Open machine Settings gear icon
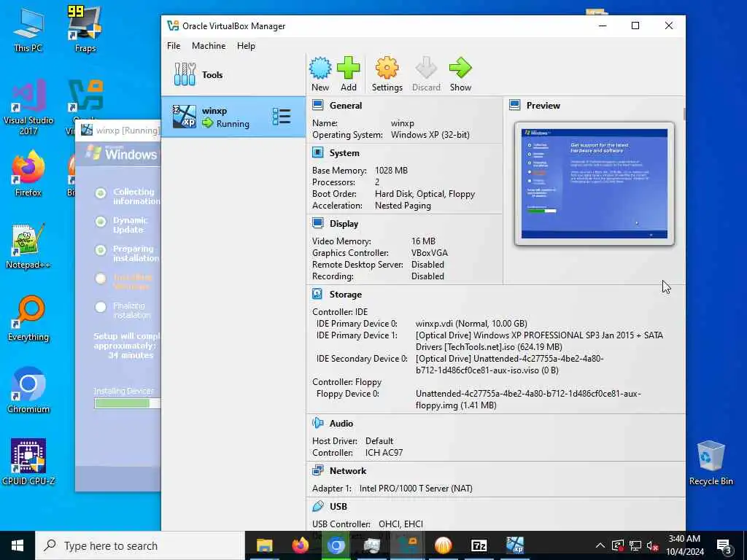This screenshot has height=560, width=747. click(x=387, y=74)
